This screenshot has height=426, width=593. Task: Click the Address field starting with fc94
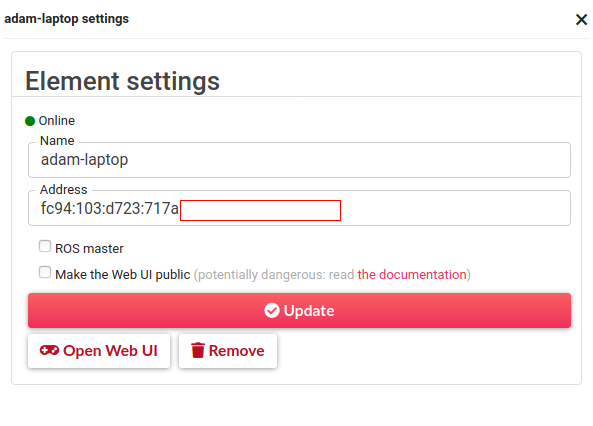pyautogui.click(x=299, y=208)
